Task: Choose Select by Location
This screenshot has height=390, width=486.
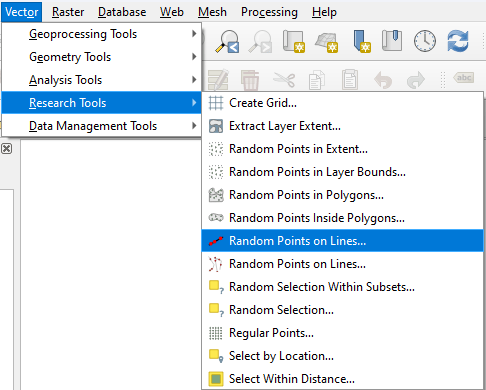Action: pyautogui.click(x=342, y=356)
